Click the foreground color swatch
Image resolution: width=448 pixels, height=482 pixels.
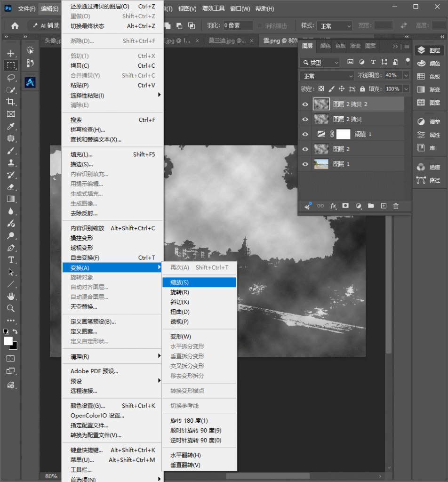coord(8,341)
